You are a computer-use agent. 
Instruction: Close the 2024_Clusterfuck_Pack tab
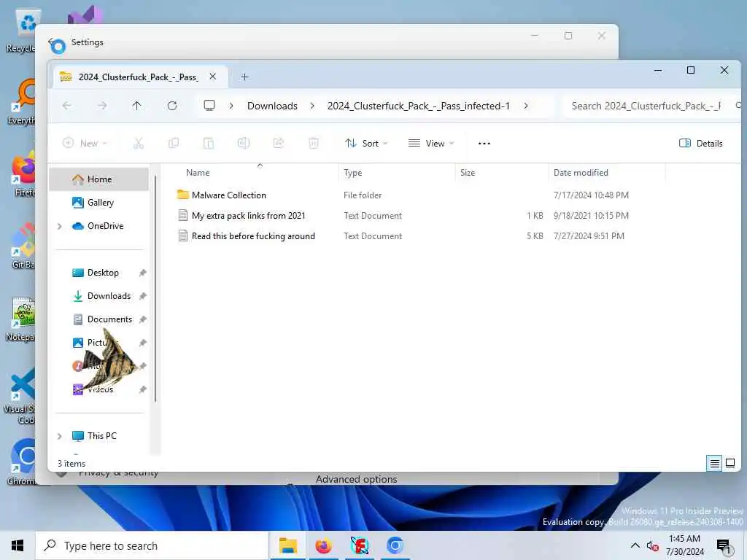coord(213,77)
